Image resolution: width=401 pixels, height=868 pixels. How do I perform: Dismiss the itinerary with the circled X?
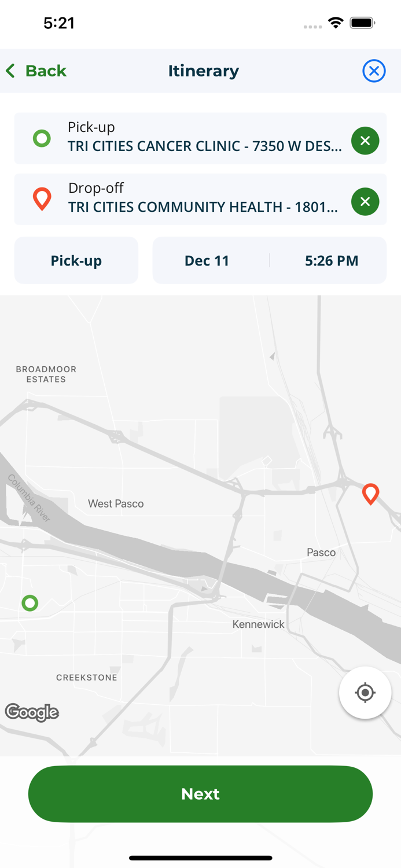(374, 71)
